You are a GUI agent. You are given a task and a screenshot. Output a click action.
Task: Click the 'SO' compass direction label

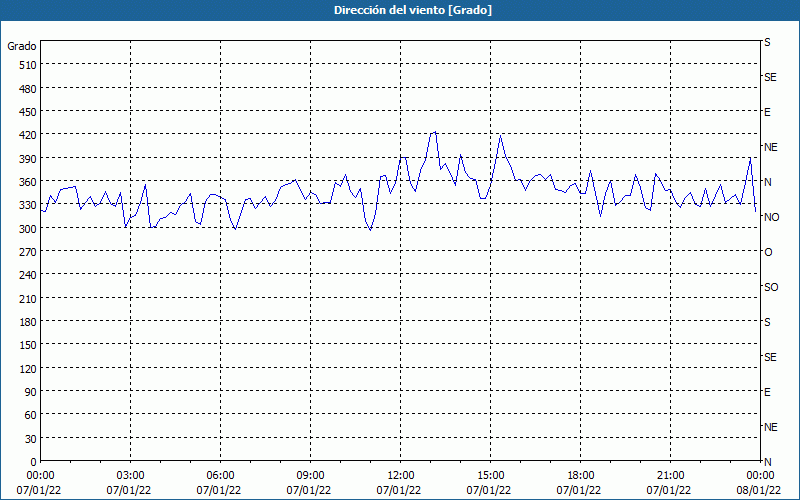point(771,287)
